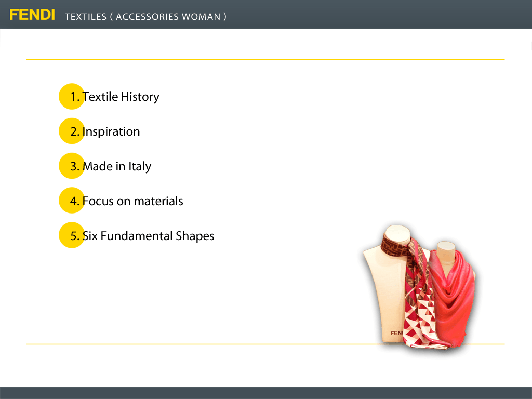532x399 pixels.
Task: Jump to Six Fundamental Shapes section
Action: pos(148,236)
